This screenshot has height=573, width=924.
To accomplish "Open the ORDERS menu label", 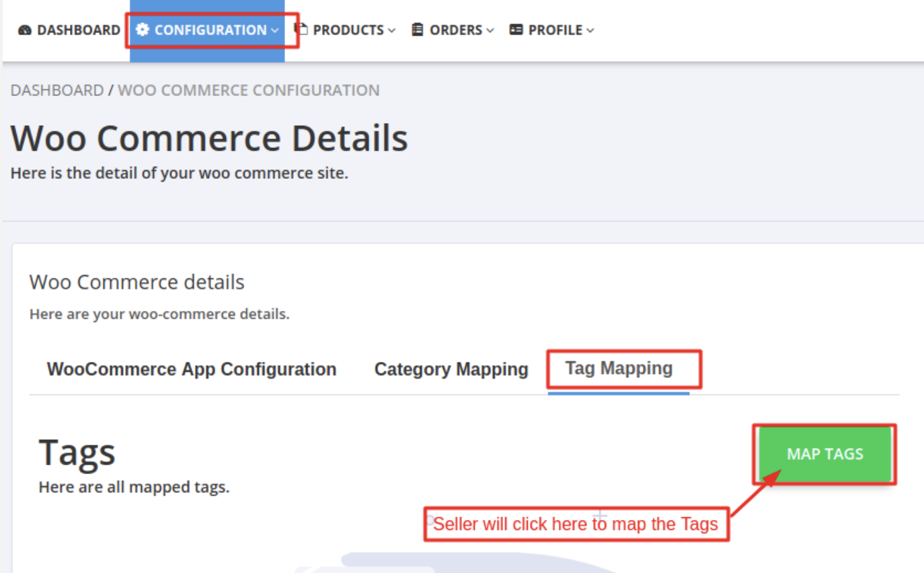I will (x=456, y=30).
